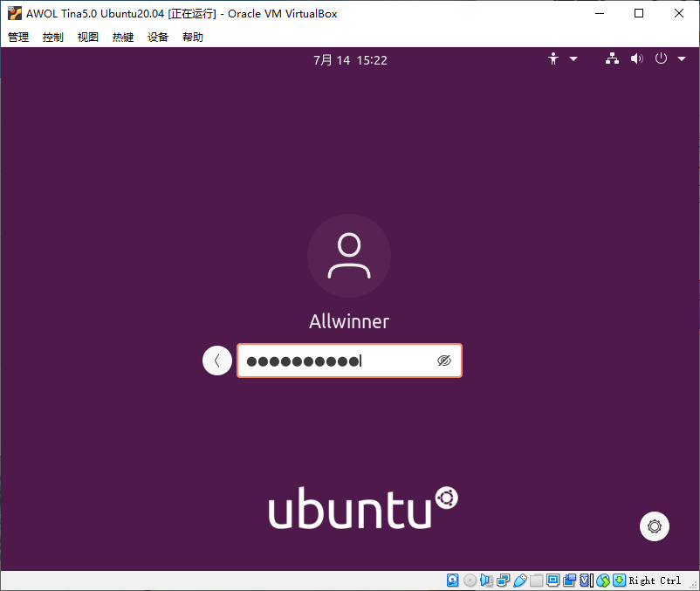The image size is (700, 591).
Task: Click the volume icon on top bar
Action: point(636,58)
